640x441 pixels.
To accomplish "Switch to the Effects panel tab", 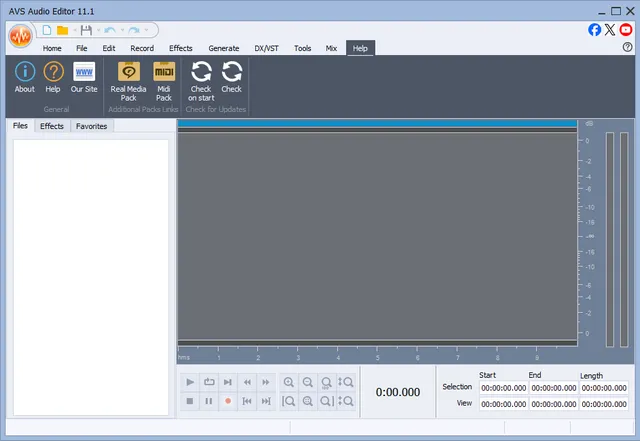I will click(52, 126).
